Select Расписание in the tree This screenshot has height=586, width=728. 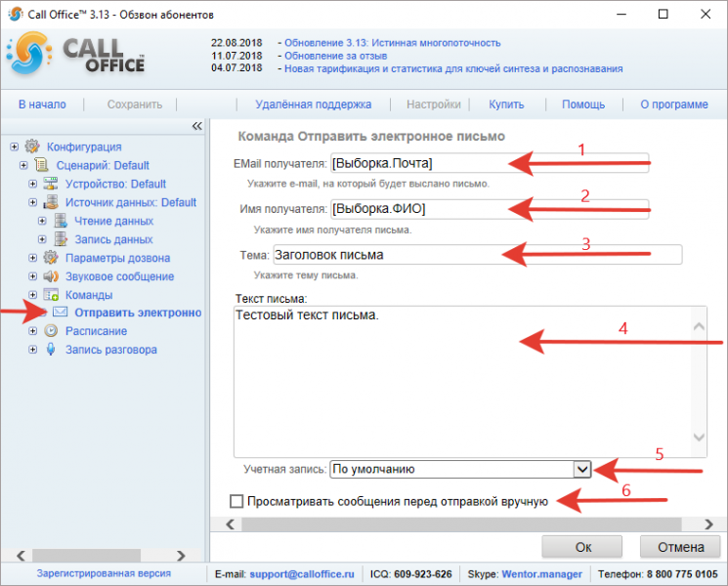[x=96, y=331]
